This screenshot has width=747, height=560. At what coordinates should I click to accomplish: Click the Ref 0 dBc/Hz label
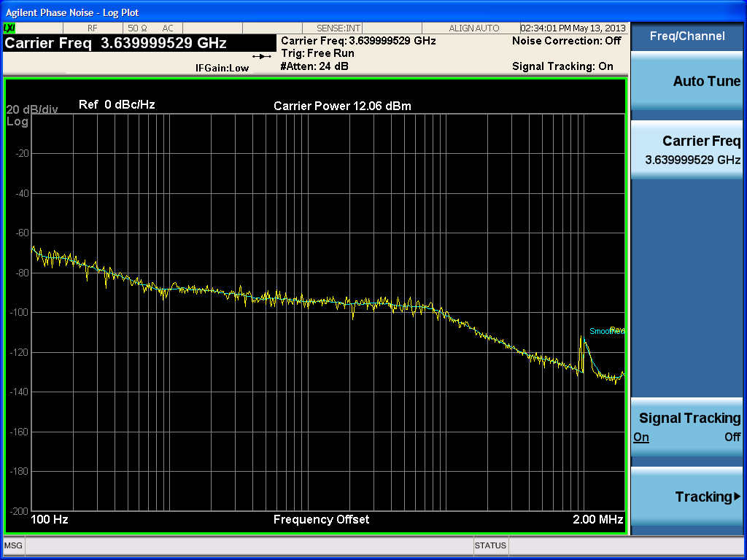click(x=117, y=104)
